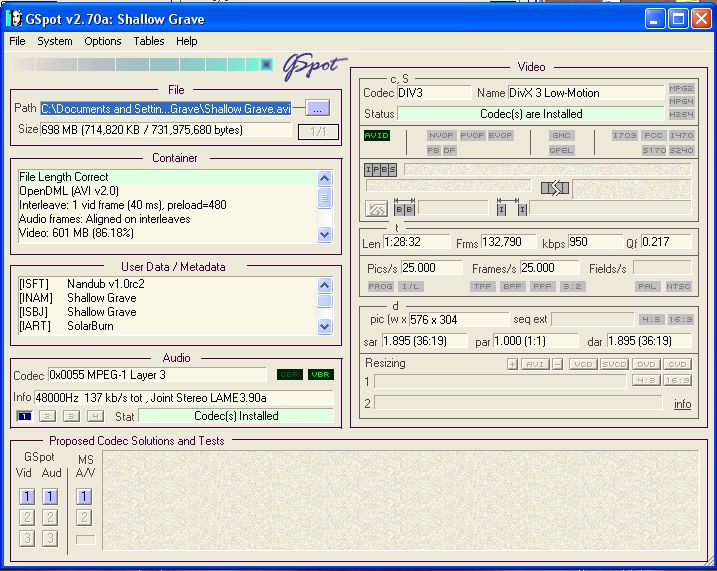This screenshot has width=717, height=571.
Task: Click MS A/V test button 1
Action: [x=84, y=496]
